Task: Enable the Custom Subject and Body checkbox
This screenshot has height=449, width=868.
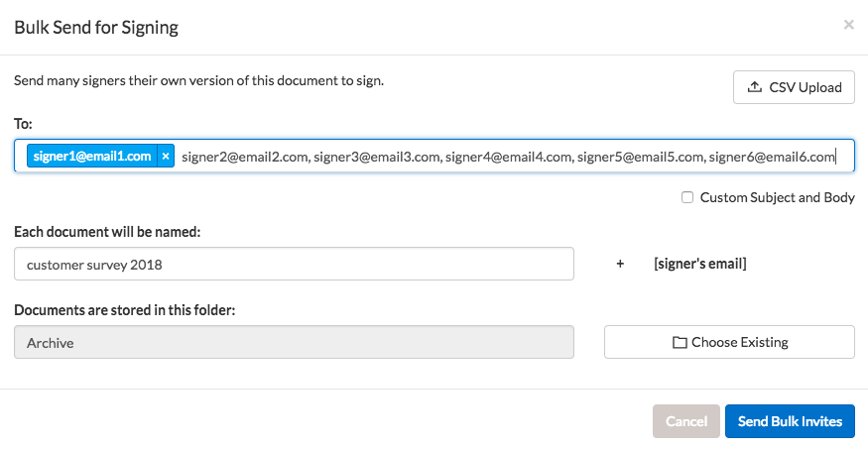Action: click(687, 197)
